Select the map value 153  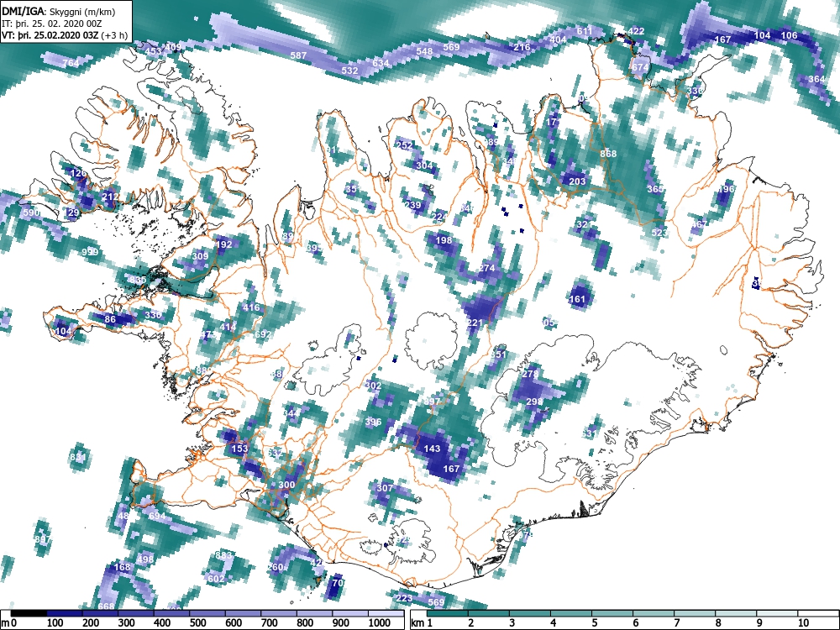pos(239,449)
